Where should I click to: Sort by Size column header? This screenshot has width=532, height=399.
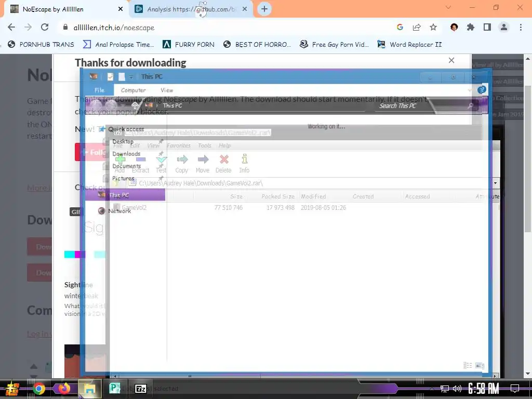coord(236,196)
